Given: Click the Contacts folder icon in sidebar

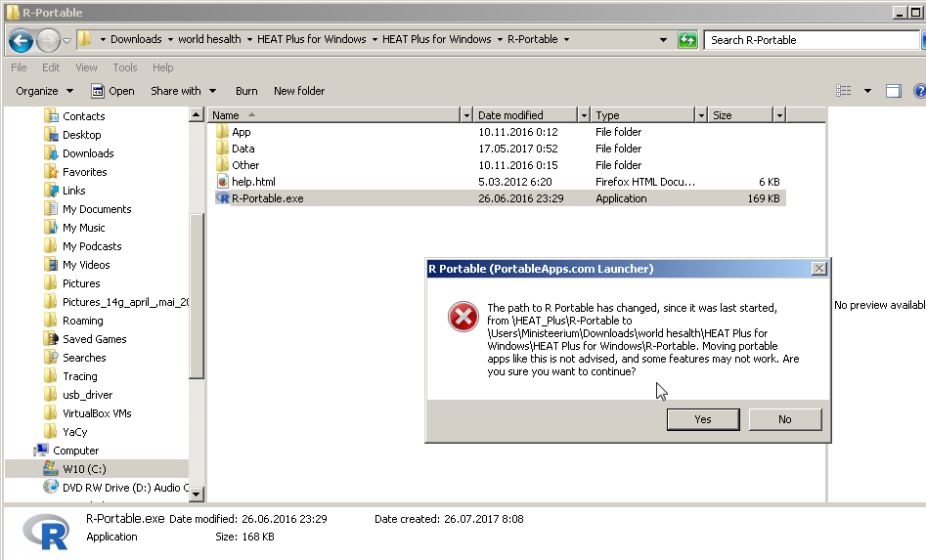Looking at the screenshot, I should click(x=52, y=115).
